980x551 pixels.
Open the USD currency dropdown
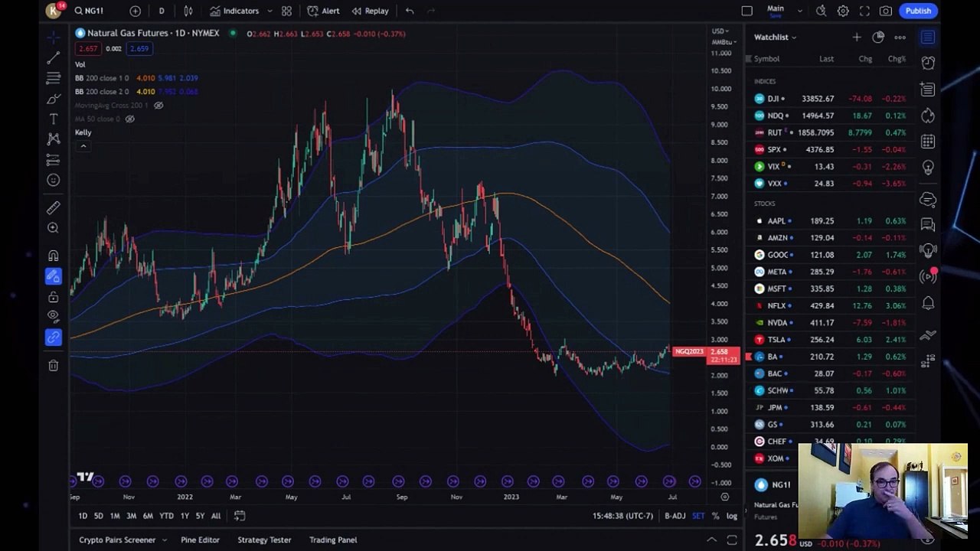[721, 31]
